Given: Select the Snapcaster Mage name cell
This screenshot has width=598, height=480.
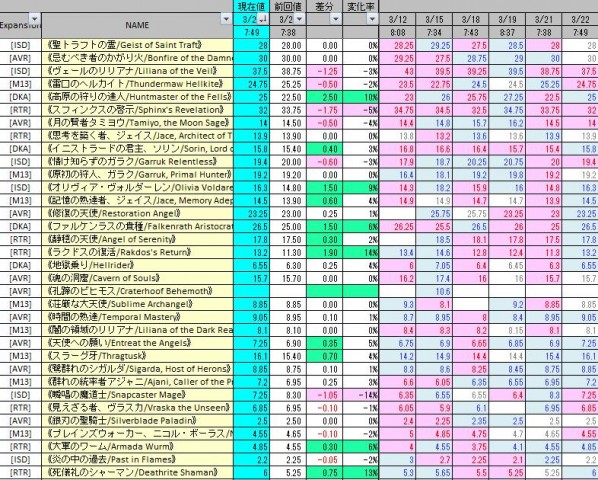Looking at the screenshot, I should 137,395.
